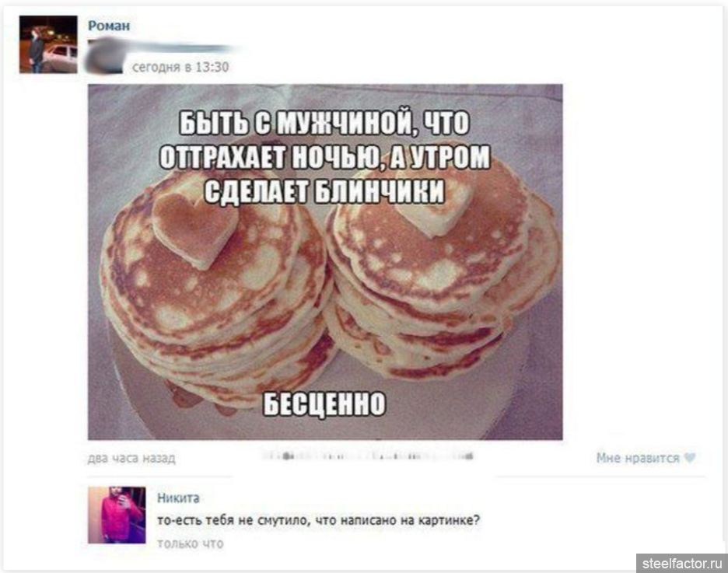Click the heart icon beside Мне нравится
The image size is (728, 573).
click(690, 458)
